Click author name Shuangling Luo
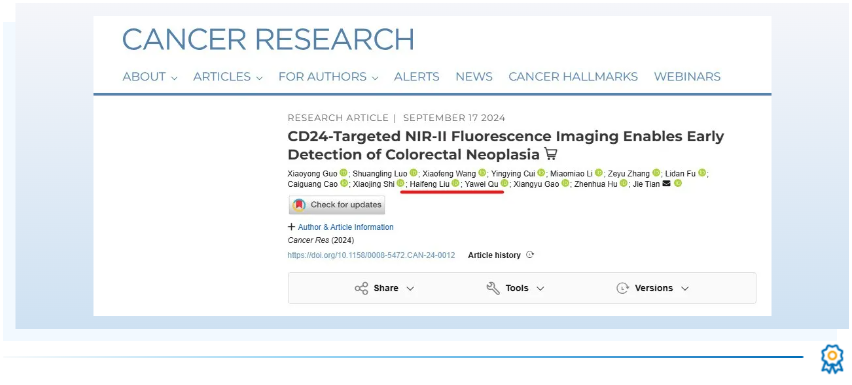The image size is (852, 385). pyautogui.click(x=380, y=174)
